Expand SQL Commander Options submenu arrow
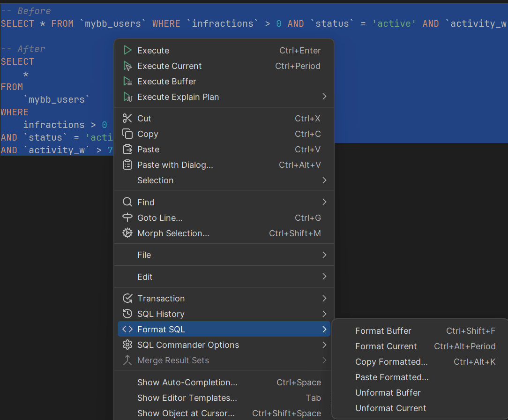This screenshot has height=420, width=508. pyautogui.click(x=324, y=345)
